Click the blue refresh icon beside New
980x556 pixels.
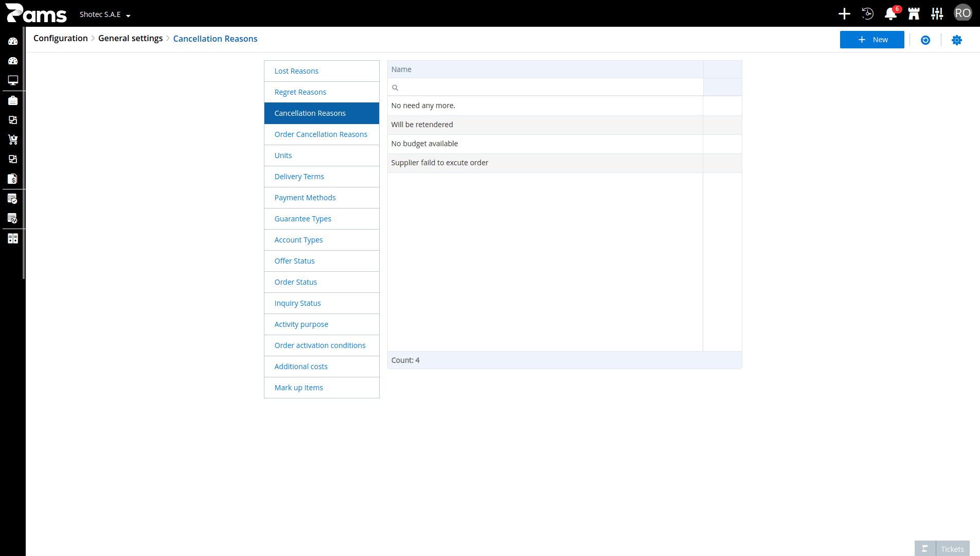(x=925, y=40)
